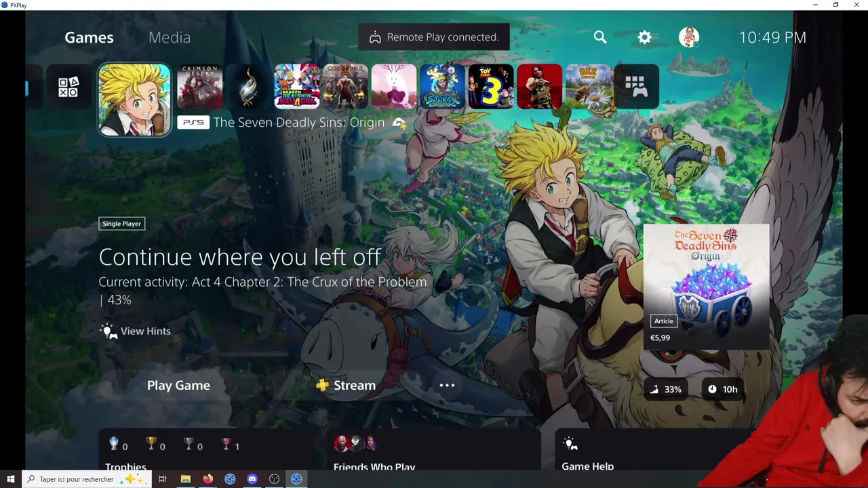Click the Stream button
This screenshot has height=488, width=868.
(x=346, y=385)
